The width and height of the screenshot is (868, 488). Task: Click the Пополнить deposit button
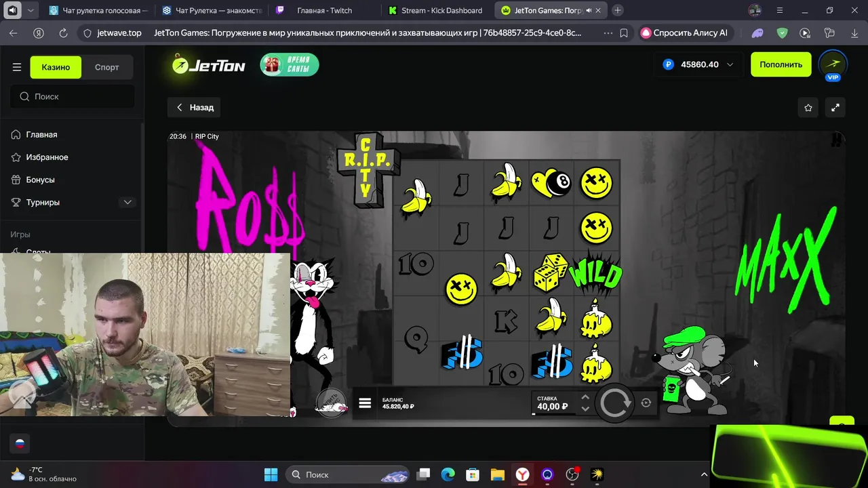(781, 64)
